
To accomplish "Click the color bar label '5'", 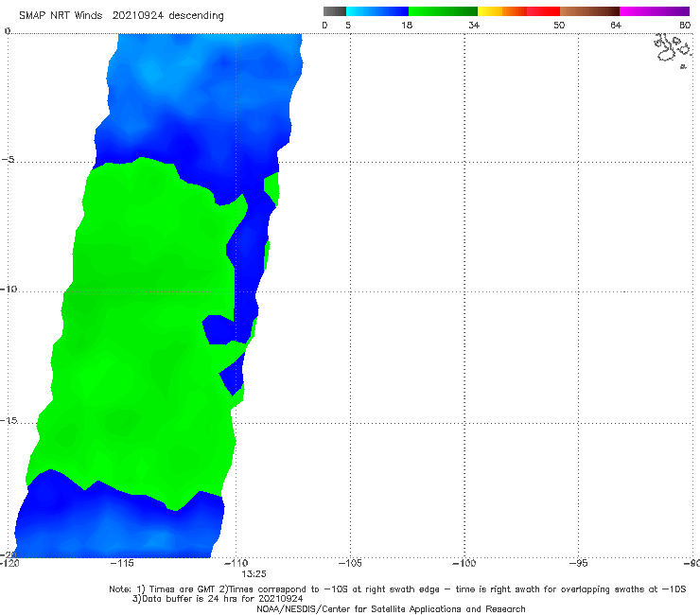I will pos(348,26).
